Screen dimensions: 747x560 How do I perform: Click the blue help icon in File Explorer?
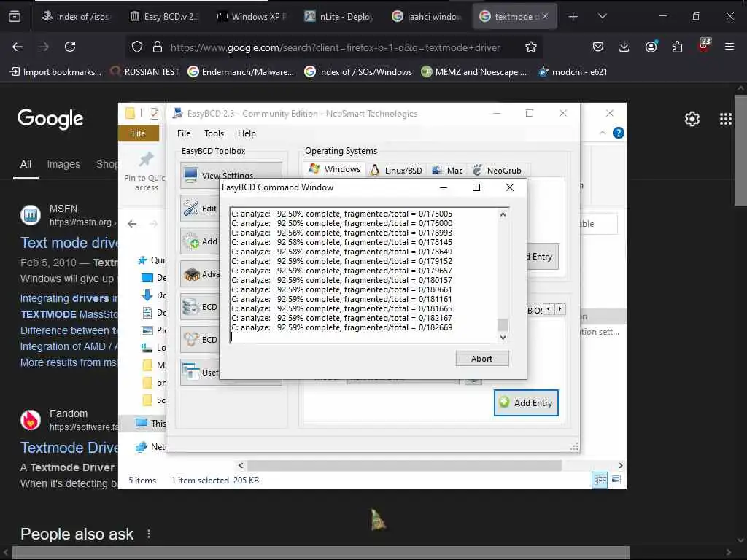tap(619, 133)
